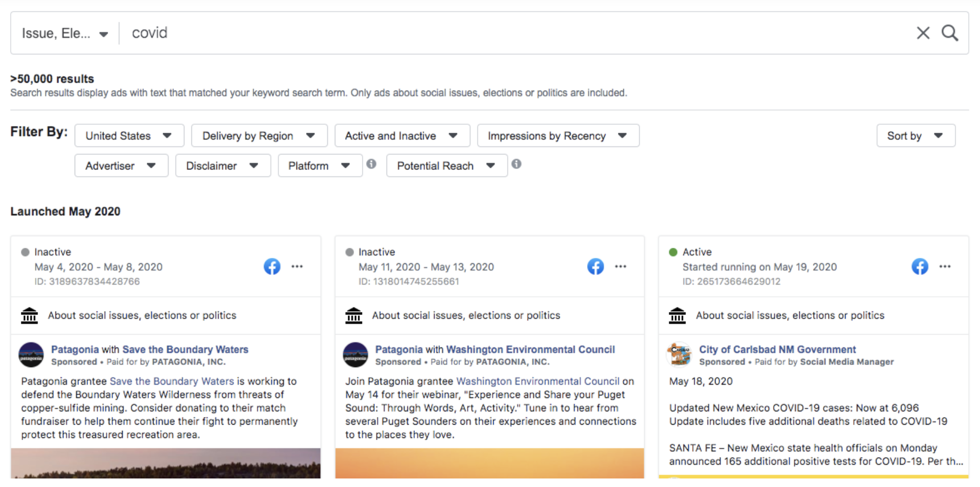Viewport: 980px width, 487px height.
Task: Click City of Carlsbad NM Government avatar
Action: (x=680, y=355)
